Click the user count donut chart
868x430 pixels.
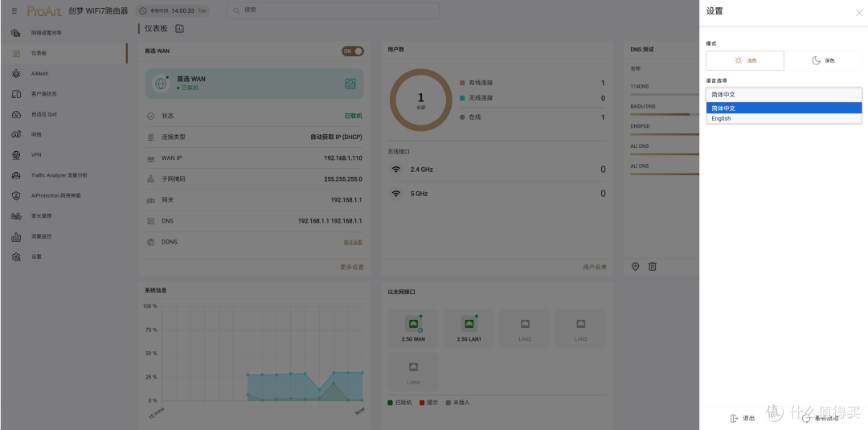pyautogui.click(x=420, y=100)
